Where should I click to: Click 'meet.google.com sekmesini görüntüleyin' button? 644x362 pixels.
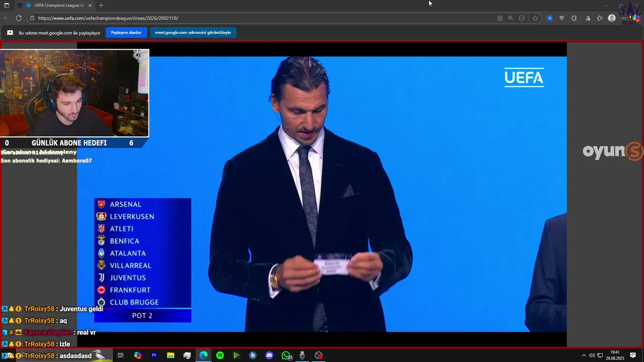[x=193, y=32]
